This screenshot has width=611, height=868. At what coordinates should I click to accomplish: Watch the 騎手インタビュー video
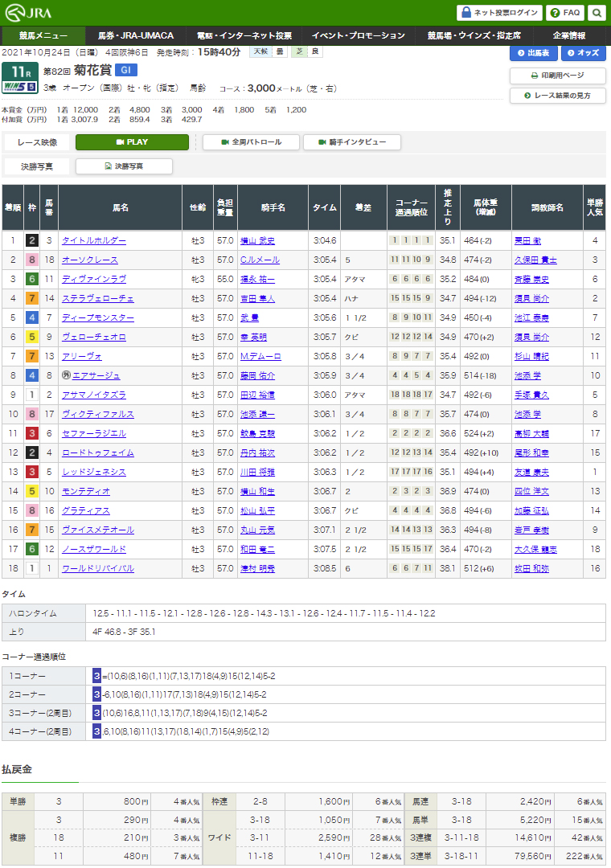click(351, 142)
